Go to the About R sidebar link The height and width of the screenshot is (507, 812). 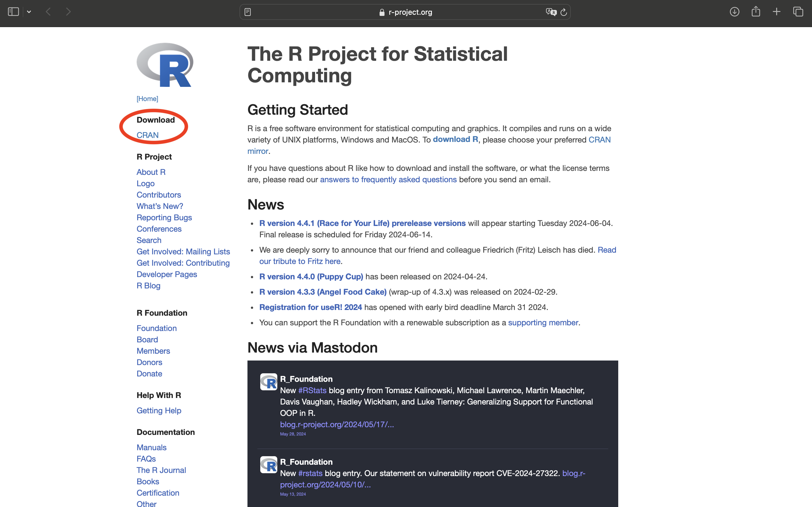point(151,172)
